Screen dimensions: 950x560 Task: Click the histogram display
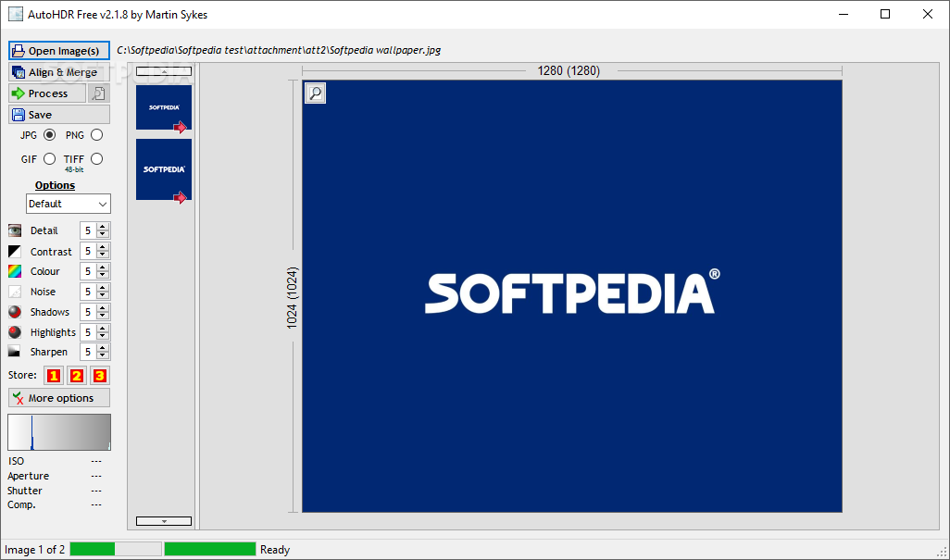58,432
